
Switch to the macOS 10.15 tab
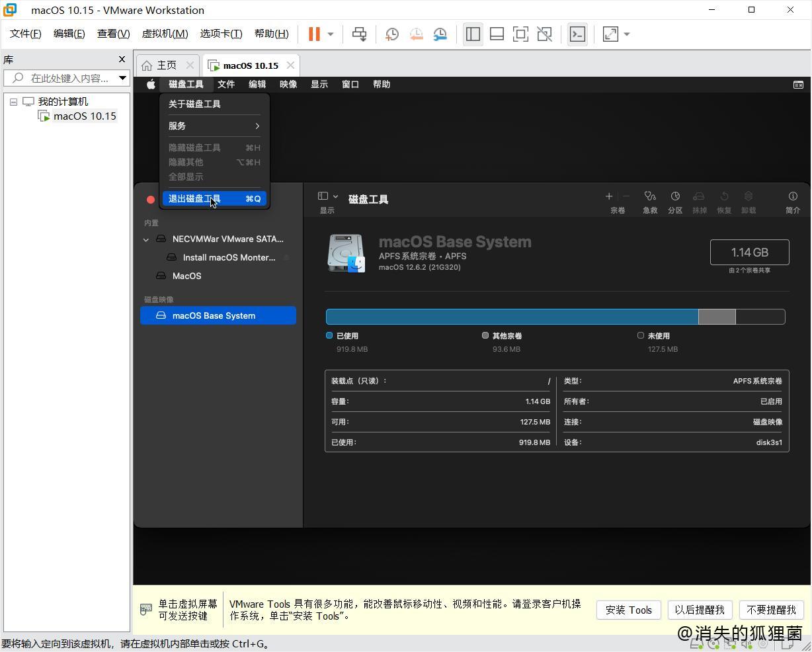[x=251, y=65]
